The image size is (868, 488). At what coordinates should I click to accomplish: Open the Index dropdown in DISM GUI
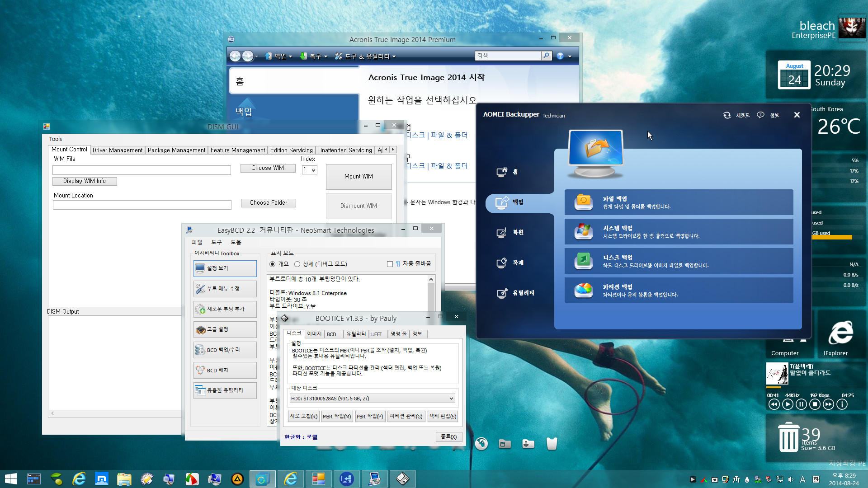pos(310,169)
